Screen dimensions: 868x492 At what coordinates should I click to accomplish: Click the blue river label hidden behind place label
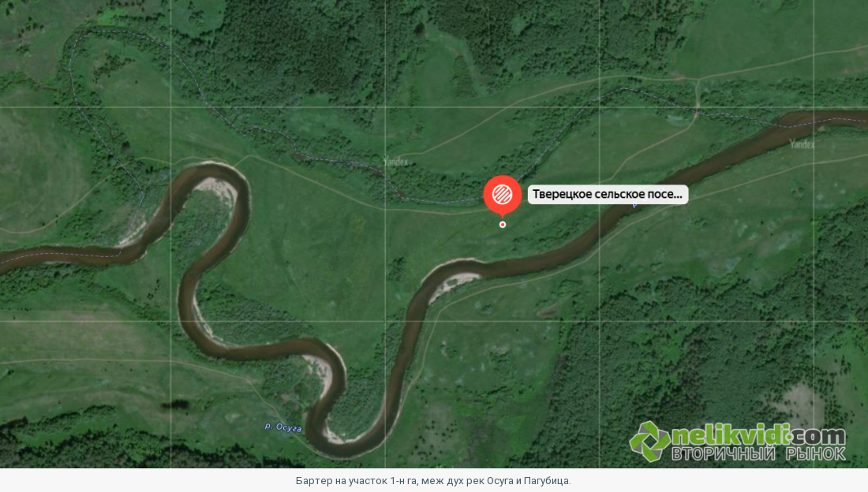point(635,206)
